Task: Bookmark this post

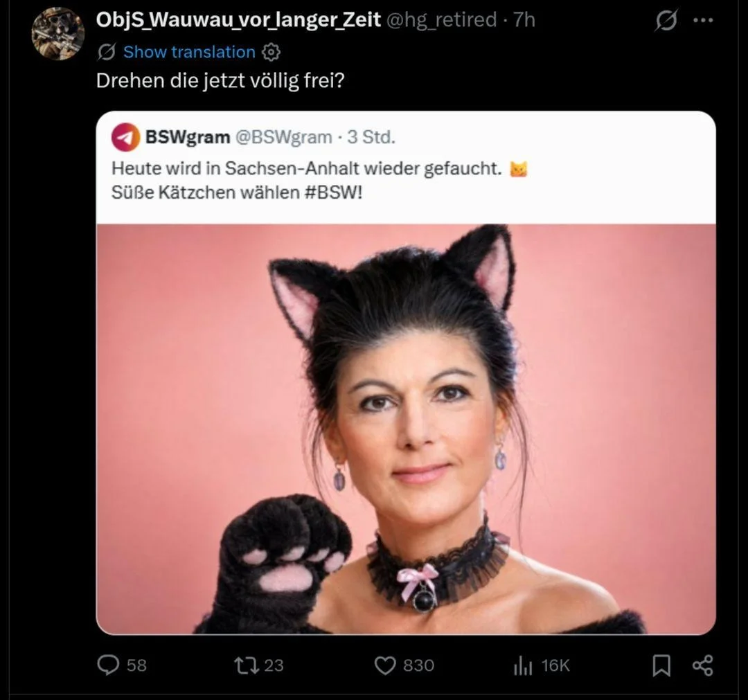Action: 661,665
